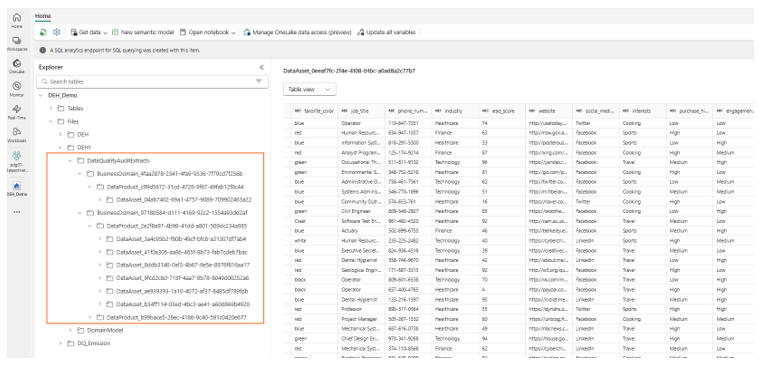The width and height of the screenshot is (759, 375).
Task: Click the three-dots more icon in sidebar
Action: tap(16, 211)
